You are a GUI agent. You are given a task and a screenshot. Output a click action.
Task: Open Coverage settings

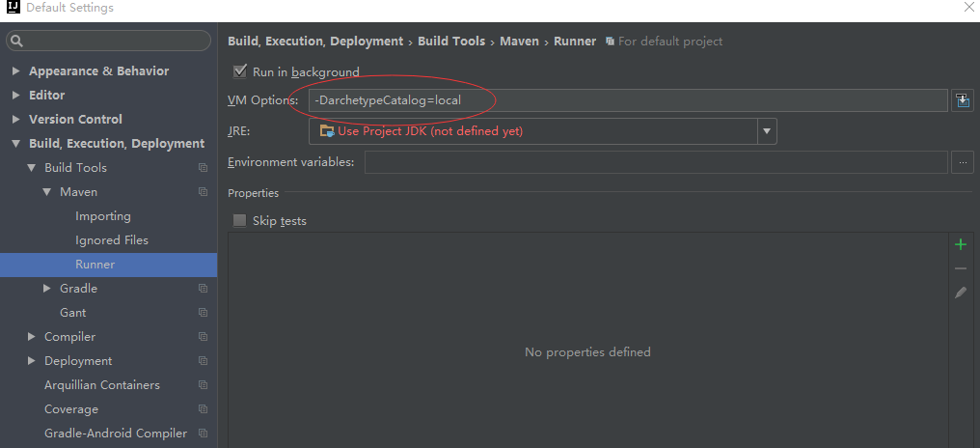(x=71, y=409)
